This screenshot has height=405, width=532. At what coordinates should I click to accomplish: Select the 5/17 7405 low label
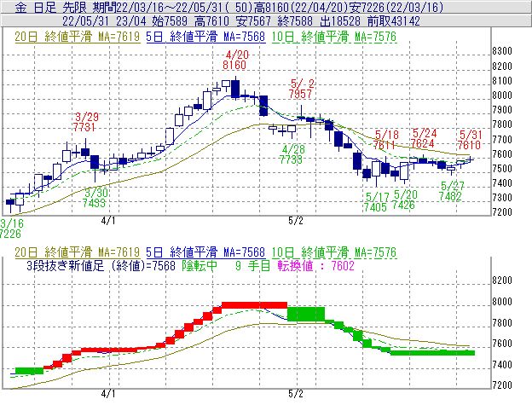(376, 202)
